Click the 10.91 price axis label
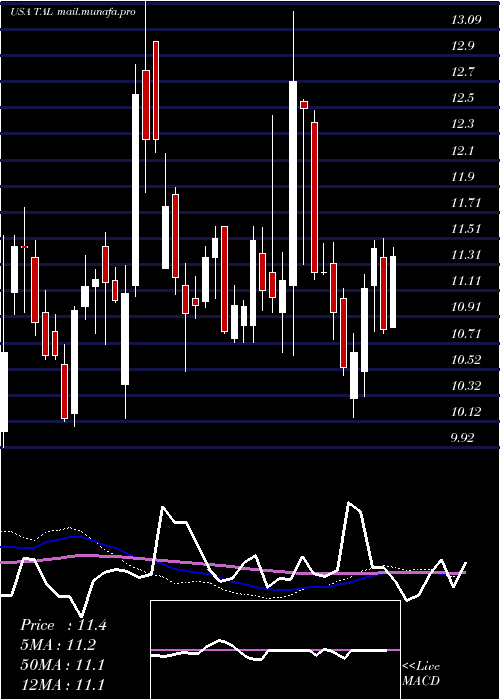 466,307
